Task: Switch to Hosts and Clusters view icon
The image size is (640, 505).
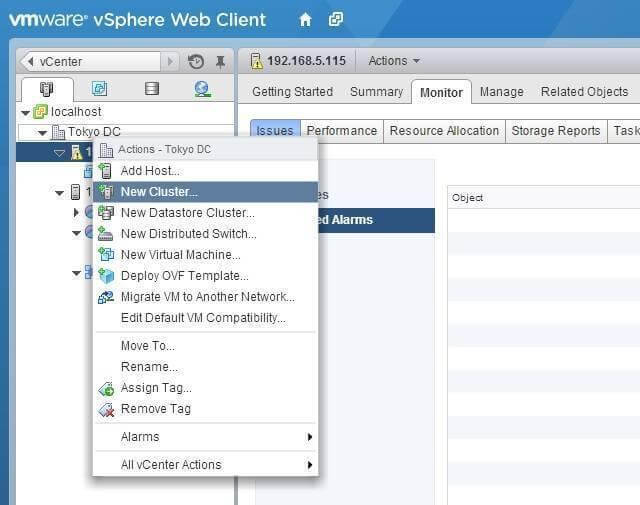Action: click(x=47, y=89)
